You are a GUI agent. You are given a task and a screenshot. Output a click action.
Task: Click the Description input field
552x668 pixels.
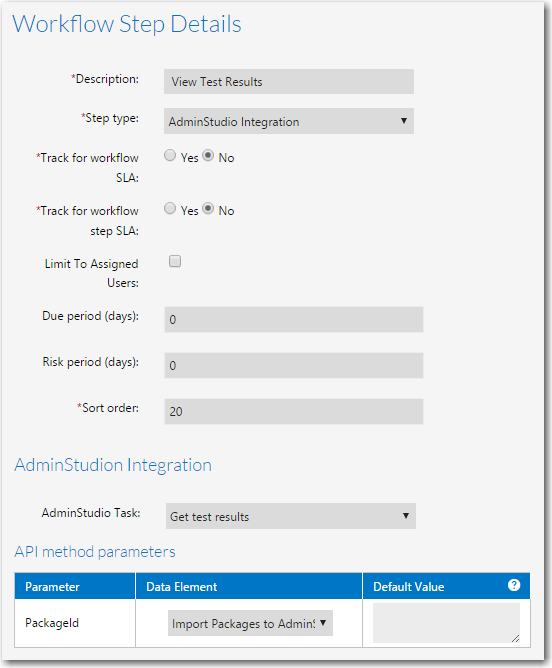coord(289,81)
